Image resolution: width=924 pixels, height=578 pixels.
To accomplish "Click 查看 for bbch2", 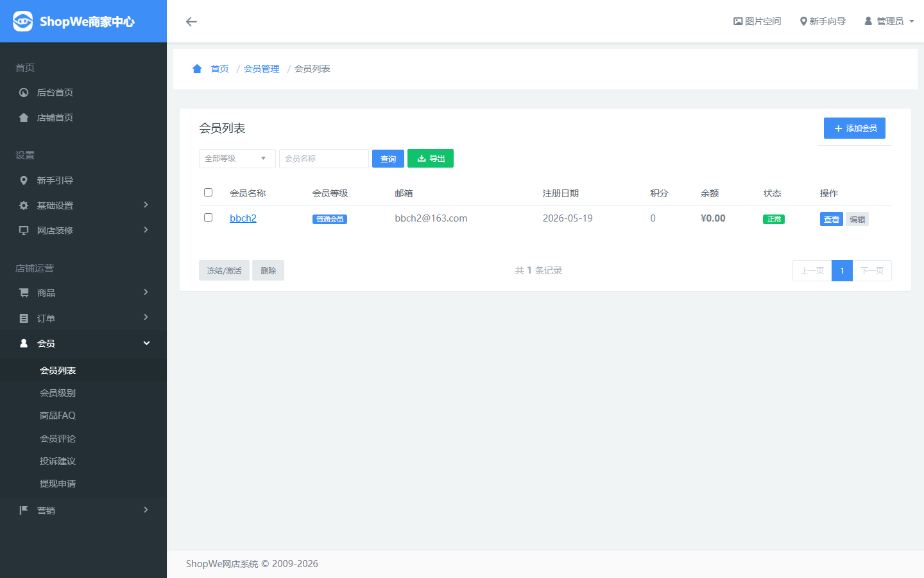I will click(x=832, y=219).
